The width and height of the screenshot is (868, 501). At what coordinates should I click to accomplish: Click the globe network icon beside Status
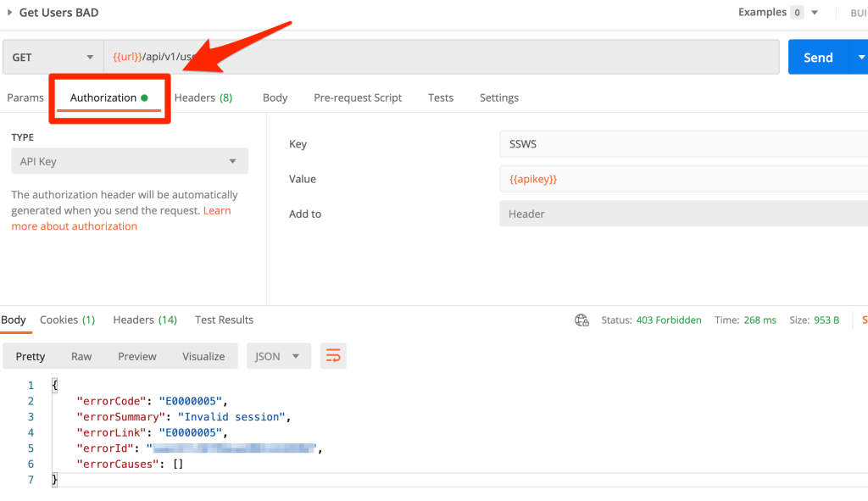pos(581,320)
